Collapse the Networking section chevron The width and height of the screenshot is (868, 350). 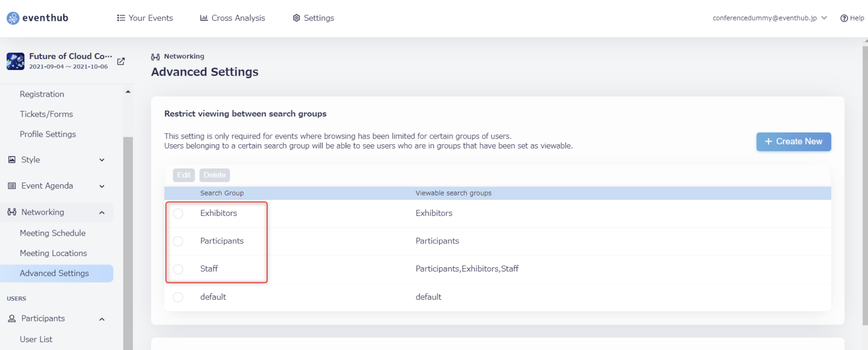click(x=102, y=213)
